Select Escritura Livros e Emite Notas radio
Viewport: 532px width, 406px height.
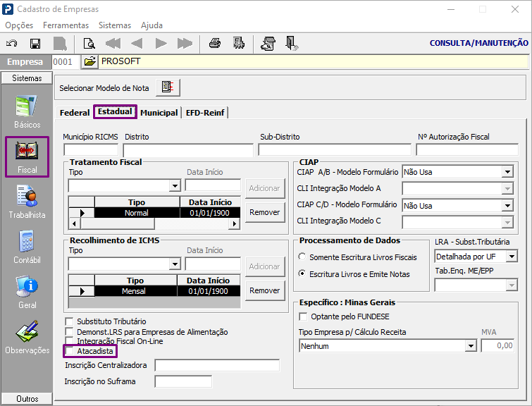click(x=302, y=273)
